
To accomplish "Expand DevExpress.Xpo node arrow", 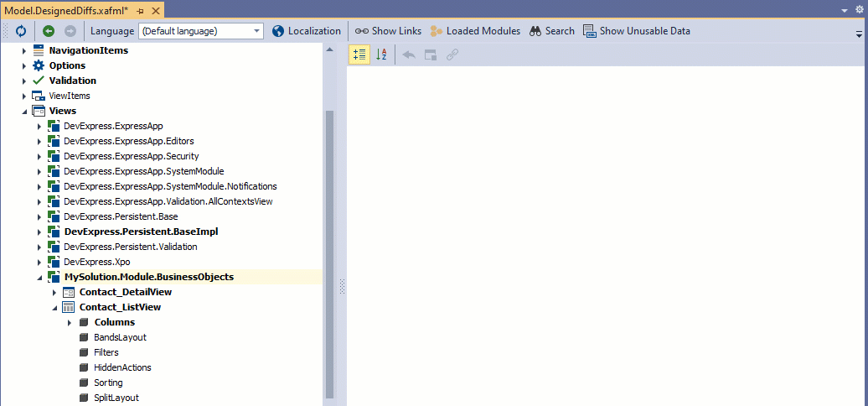I will (39, 262).
